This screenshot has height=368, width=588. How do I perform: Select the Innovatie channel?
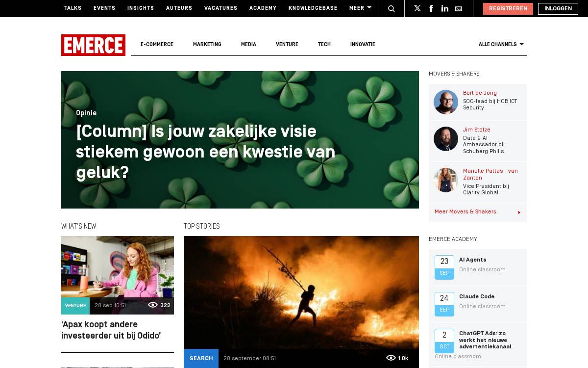click(x=363, y=44)
